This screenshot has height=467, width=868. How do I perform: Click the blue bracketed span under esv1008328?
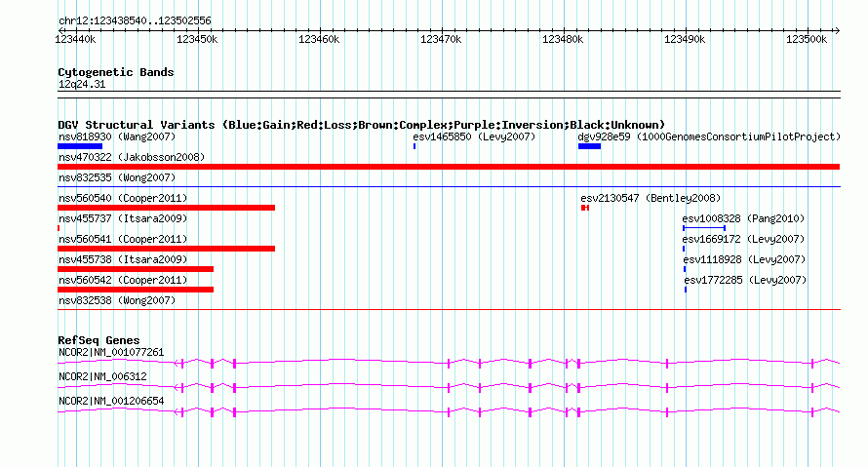click(x=704, y=228)
